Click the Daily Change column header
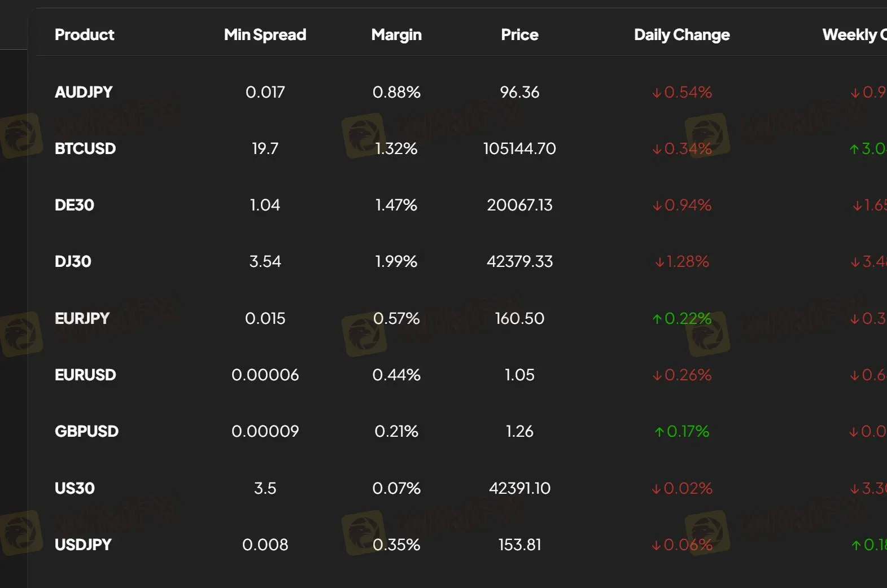The image size is (887, 588). (681, 35)
